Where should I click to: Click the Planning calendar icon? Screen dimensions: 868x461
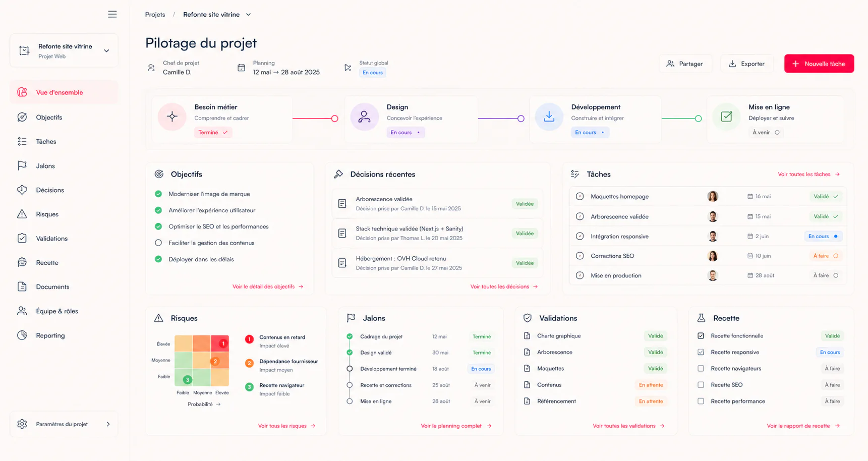coord(241,68)
